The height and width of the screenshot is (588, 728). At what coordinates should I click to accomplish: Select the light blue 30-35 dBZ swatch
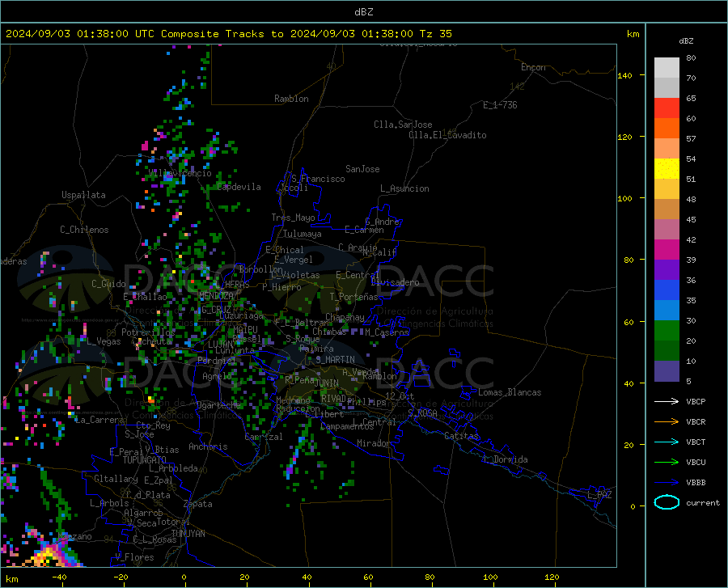667,311
